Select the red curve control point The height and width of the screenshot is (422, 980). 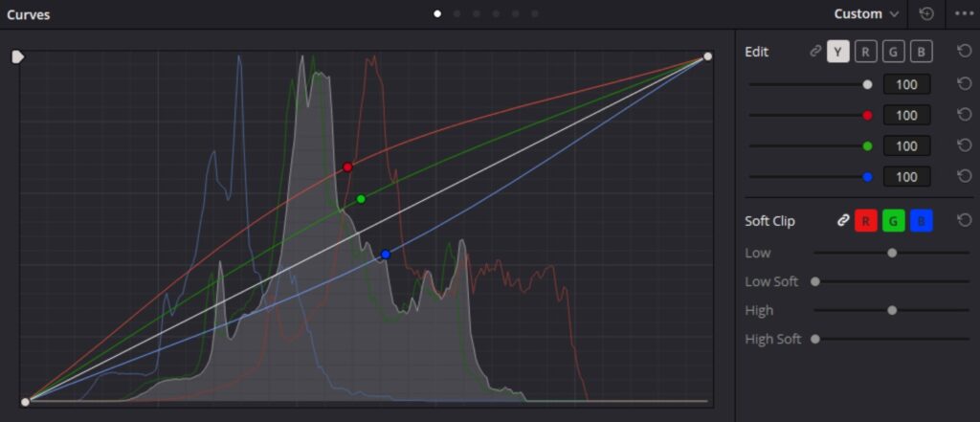point(347,167)
